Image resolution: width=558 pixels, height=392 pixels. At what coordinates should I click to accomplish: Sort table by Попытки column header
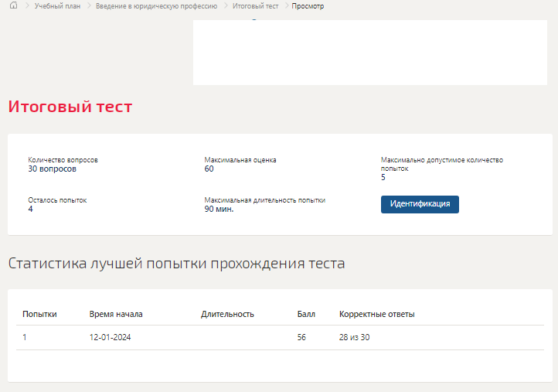[39, 314]
